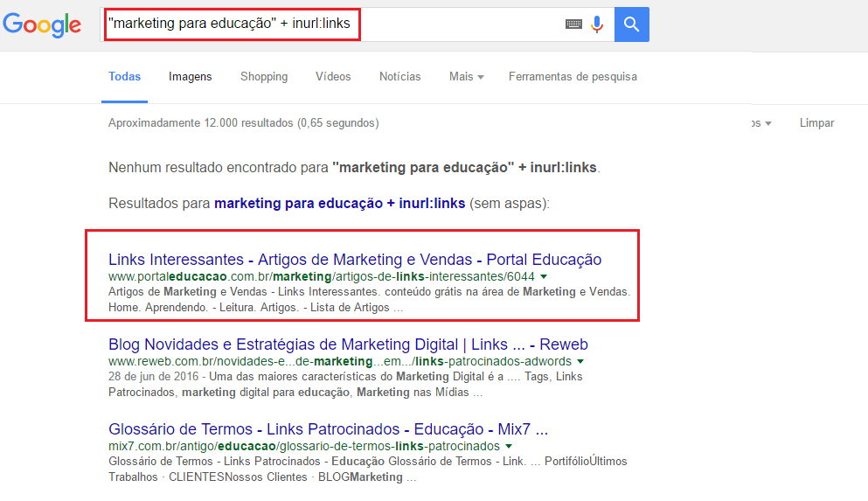Click the Mix7 glossary snippet text
Screen dimensions: 868x501
pos(368,469)
